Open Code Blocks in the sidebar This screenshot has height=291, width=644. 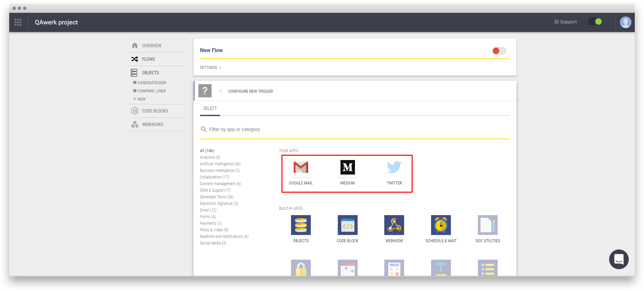(157, 111)
